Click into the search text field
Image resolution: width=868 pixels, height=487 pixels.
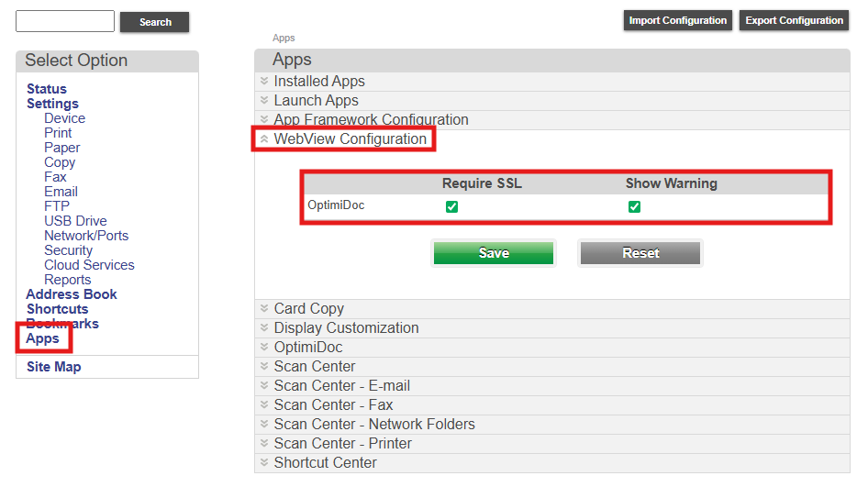65,21
